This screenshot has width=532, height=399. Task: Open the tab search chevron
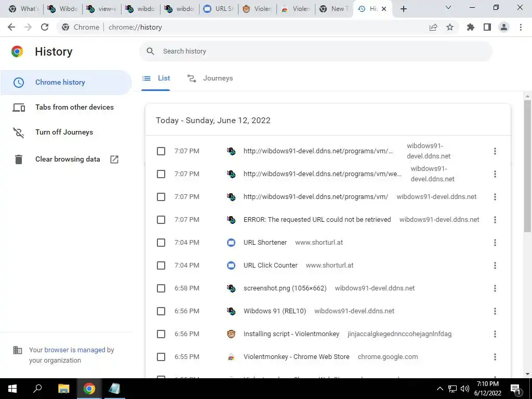[x=448, y=7]
